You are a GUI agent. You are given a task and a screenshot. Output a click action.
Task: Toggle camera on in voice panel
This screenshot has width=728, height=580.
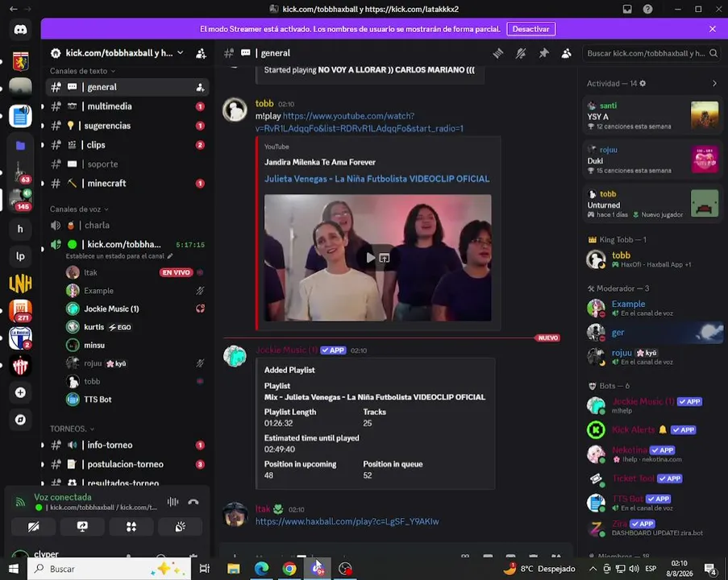pyautogui.click(x=33, y=527)
